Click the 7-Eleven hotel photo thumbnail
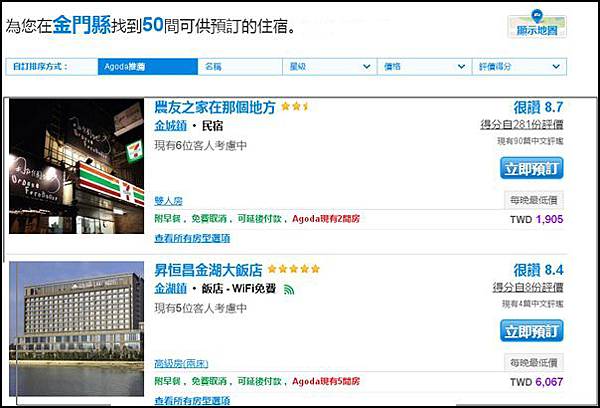The image size is (600, 408). [77, 166]
